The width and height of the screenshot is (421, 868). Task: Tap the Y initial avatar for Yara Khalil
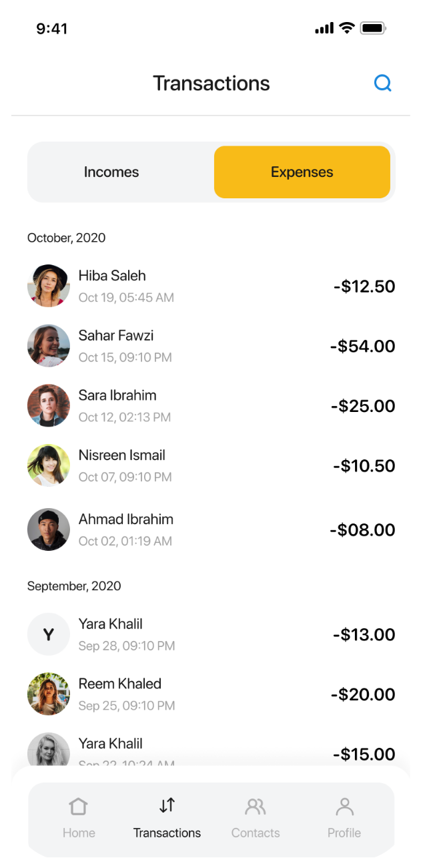click(49, 634)
